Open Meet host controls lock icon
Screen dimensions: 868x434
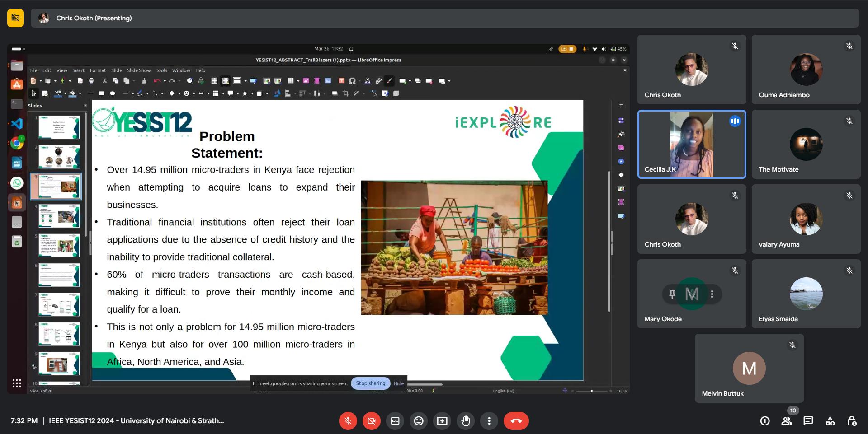click(852, 421)
